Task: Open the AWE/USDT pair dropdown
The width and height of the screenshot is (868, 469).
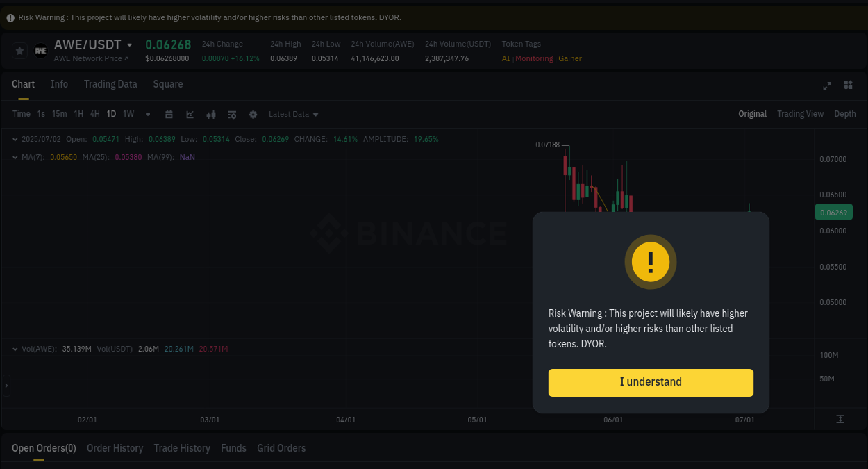Action: [x=130, y=44]
